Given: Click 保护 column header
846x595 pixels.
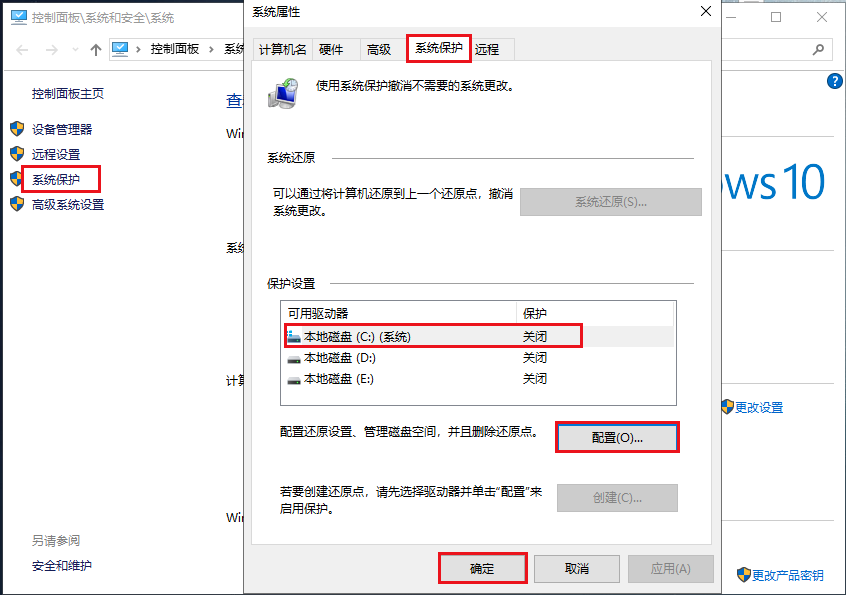Looking at the screenshot, I should coord(595,313).
